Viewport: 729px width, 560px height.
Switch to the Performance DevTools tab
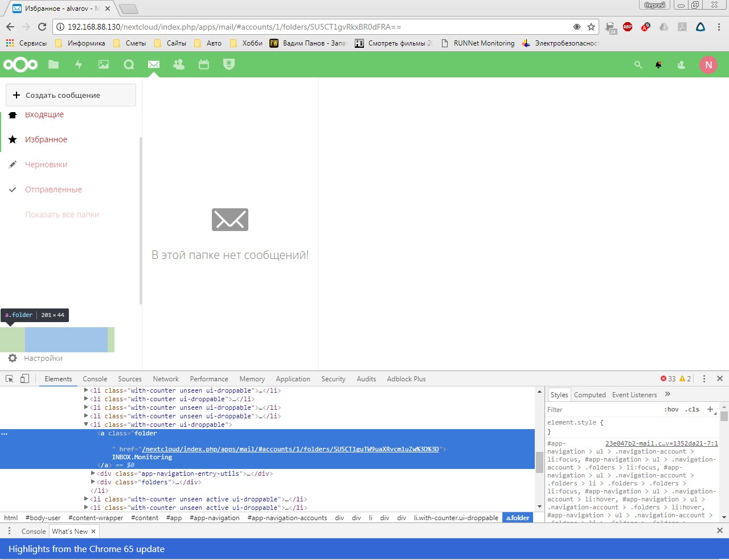coord(209,379)
